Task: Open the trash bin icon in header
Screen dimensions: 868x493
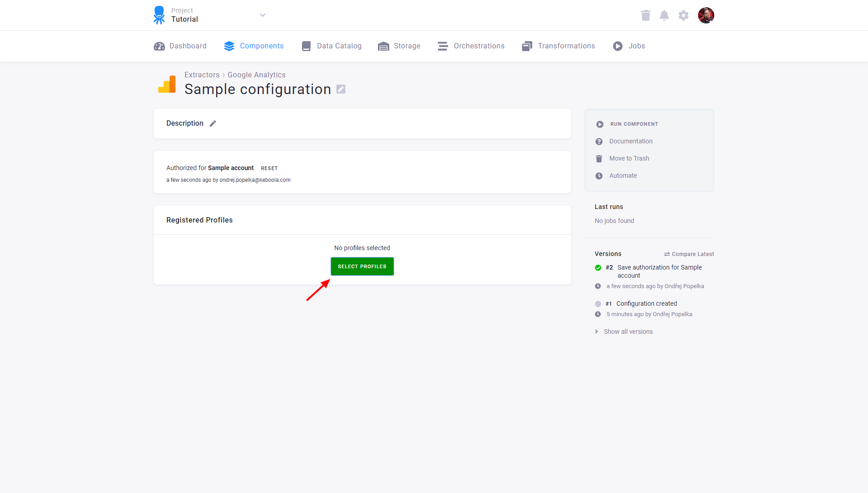Action: click(646, 15)
